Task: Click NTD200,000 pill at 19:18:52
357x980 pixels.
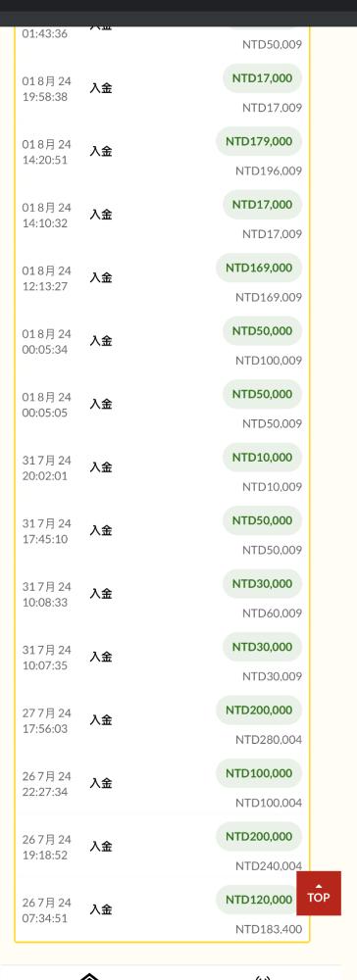Action: pos(259,836)
